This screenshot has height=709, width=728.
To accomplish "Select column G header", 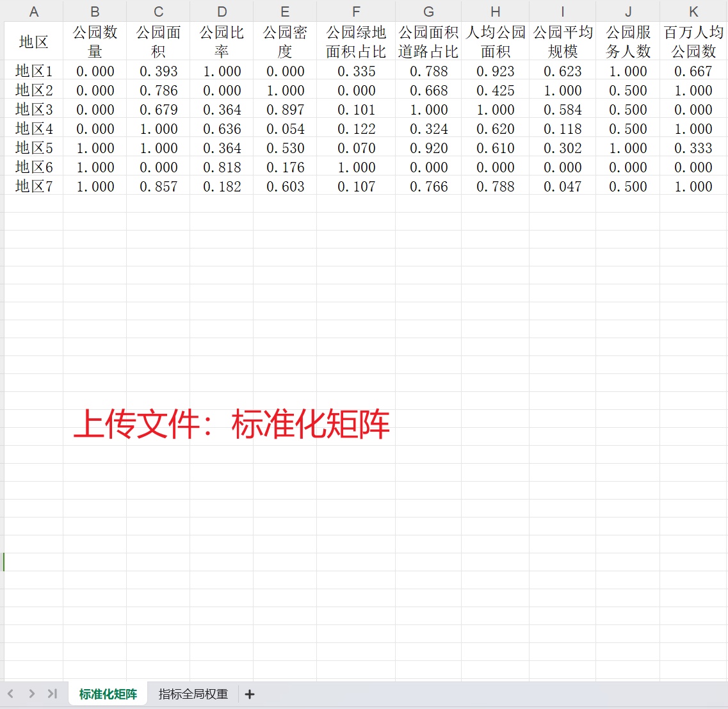I will coord(428,12).
